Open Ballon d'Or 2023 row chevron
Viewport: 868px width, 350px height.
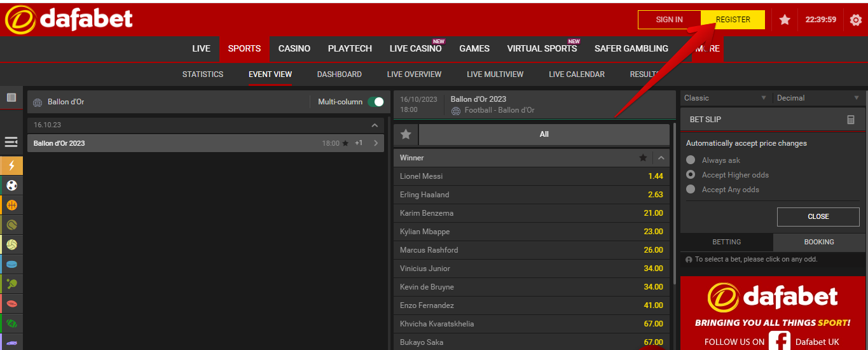(x=376, y=143)
